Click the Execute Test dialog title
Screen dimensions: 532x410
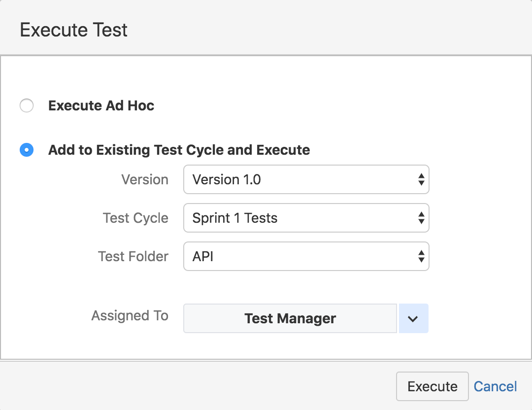73,30
